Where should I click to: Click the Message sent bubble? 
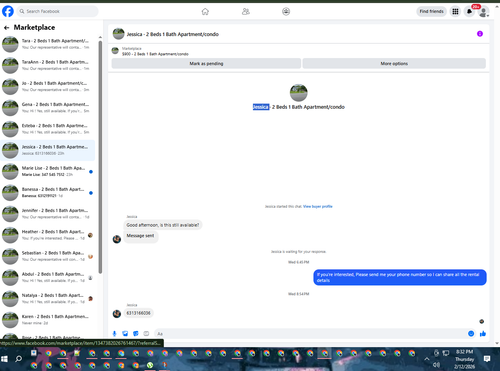coord(140,236)
